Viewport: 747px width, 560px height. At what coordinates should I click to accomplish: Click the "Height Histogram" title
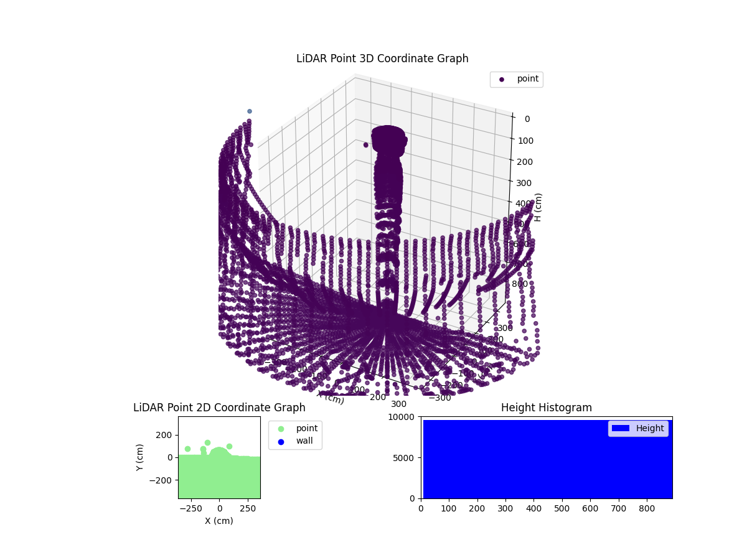coord(547,408)
